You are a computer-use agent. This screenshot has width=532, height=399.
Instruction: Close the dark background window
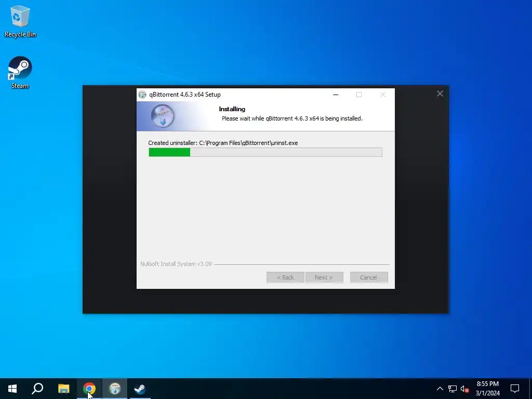click(440, 94)
